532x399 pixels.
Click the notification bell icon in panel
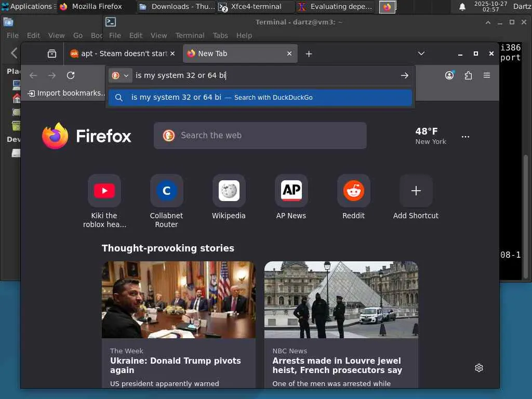(x=462, y=6)
